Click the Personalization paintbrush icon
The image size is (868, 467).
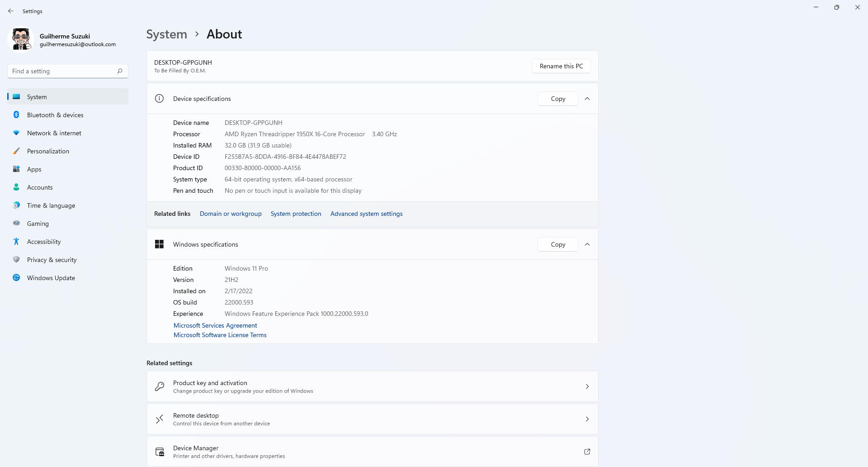16,151
